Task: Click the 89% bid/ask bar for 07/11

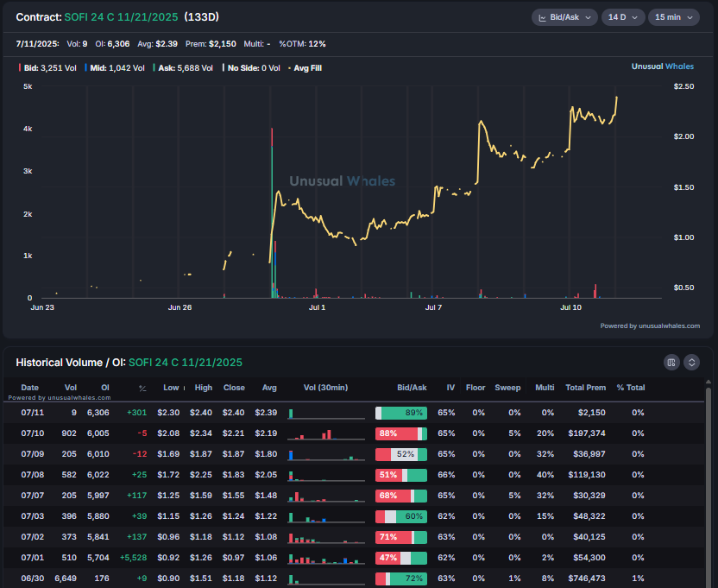Action: tap(401, 413)
